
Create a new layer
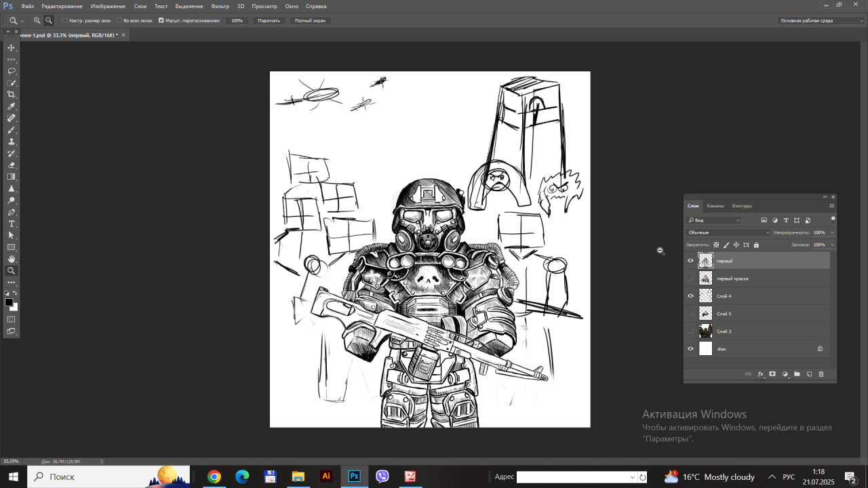click(809, 373)
